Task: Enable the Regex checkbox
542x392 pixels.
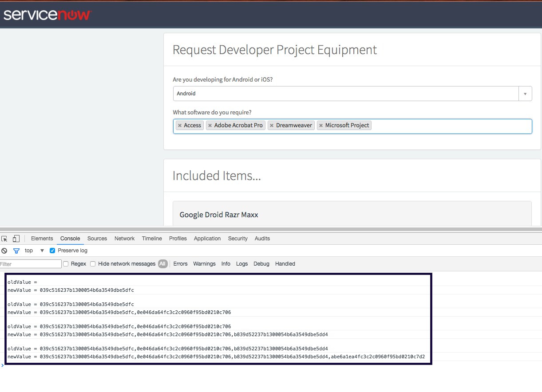Action: point(66,264)
